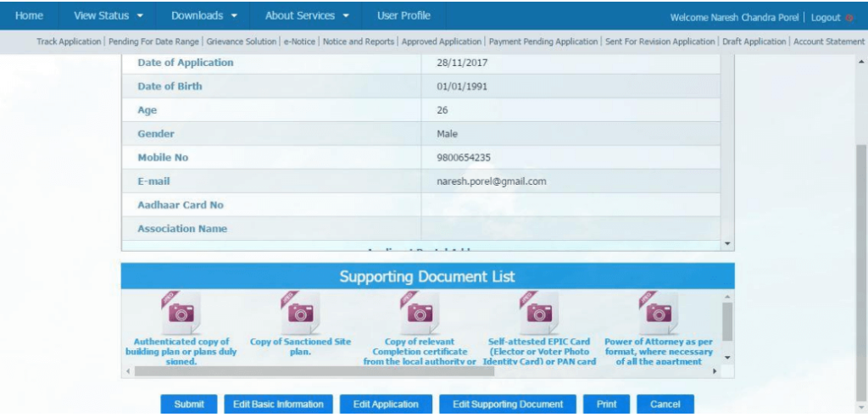This screenshot has width=868, height=417.
Task: Click the page scroll-up arrow
Action: click(861, 62)
